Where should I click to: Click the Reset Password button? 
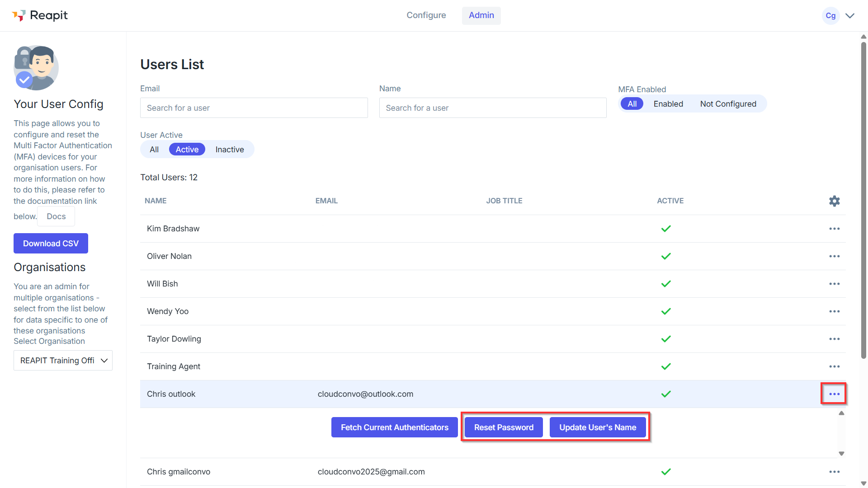pyautogui.click(x=504, y=427)
